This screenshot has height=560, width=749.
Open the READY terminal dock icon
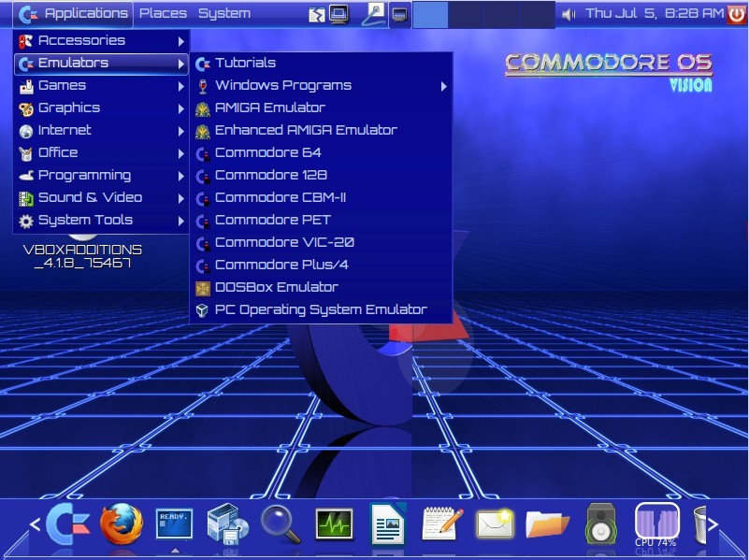click(x=174, y=524)
